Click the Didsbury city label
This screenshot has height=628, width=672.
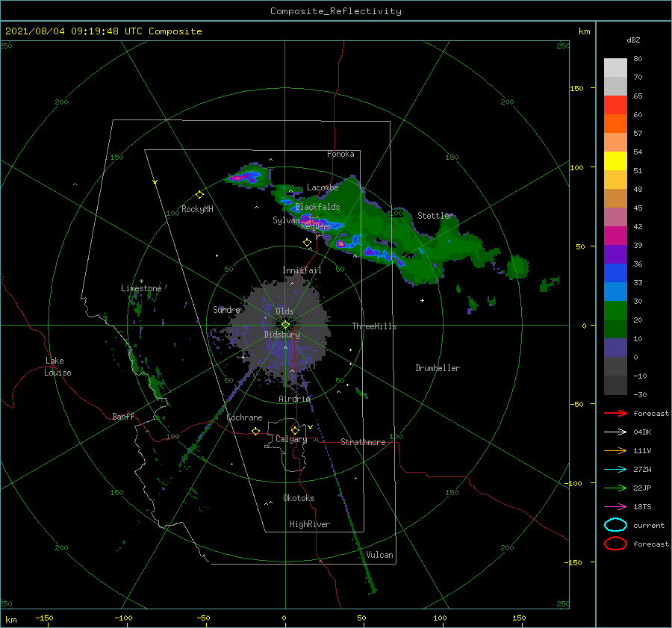[x=282, y=335]
